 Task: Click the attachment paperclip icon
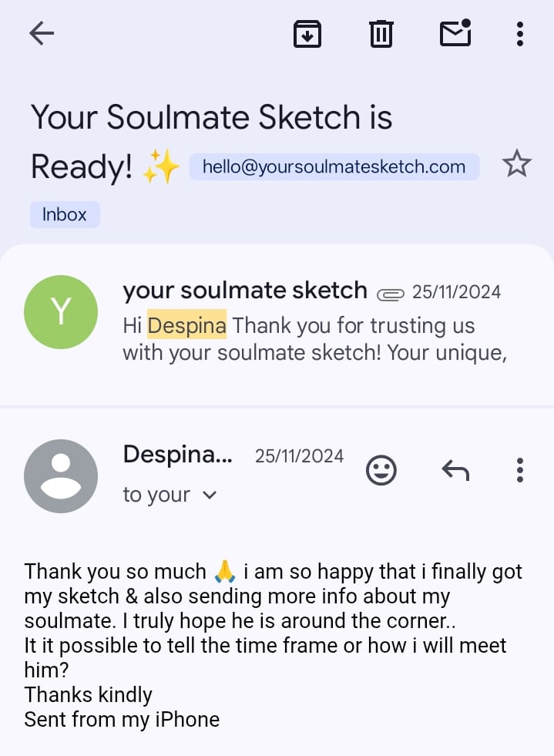[x=391, y=294]
